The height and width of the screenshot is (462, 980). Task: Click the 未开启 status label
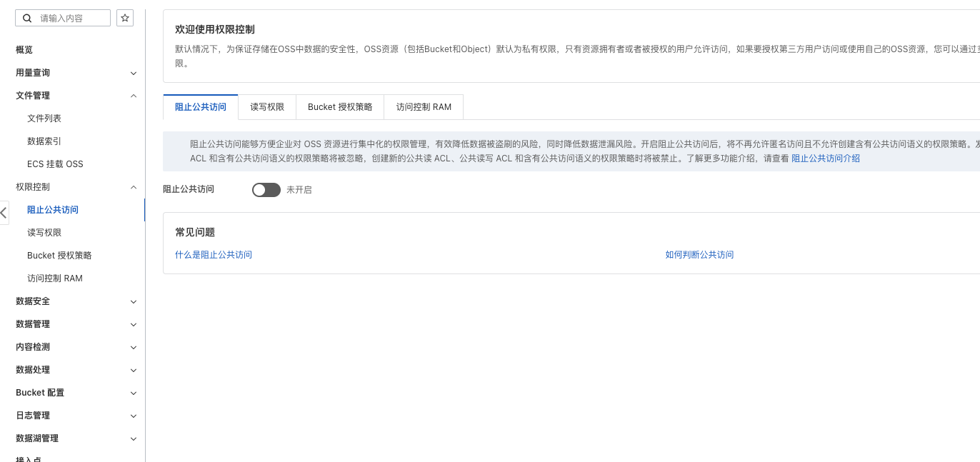299,190
